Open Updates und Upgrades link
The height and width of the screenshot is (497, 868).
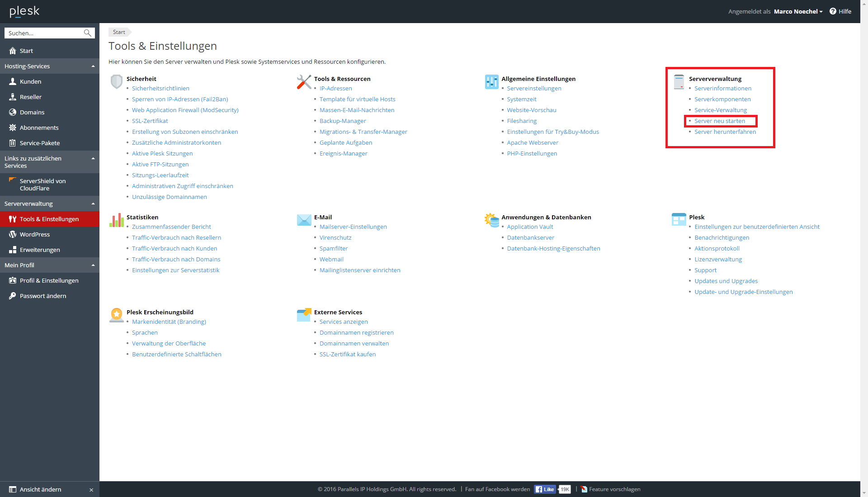[726, 281]
